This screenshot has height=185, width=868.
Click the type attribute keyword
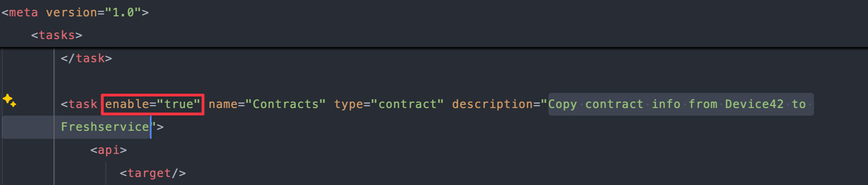(348, 104)
